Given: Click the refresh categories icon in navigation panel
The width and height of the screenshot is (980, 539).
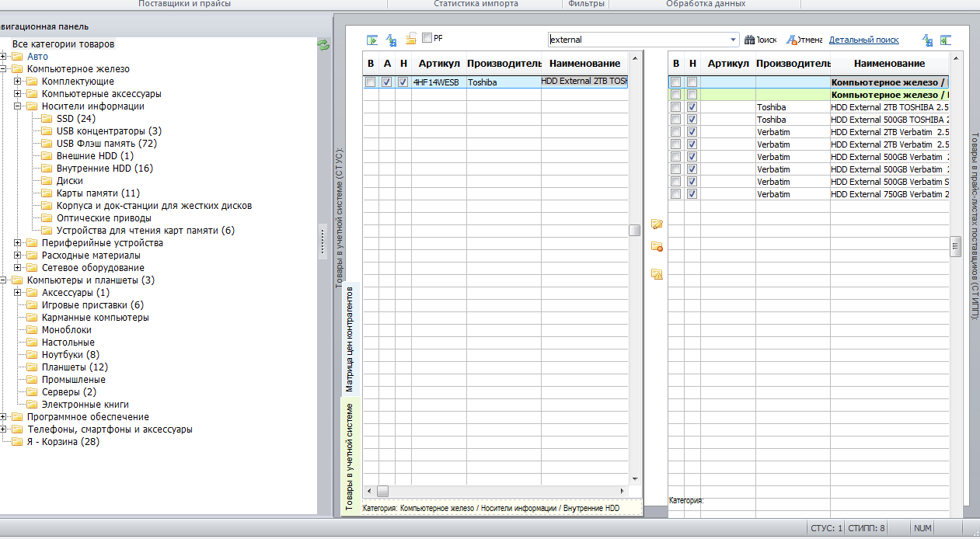Looking at the screenshot, I should click(x=323, y=45).
